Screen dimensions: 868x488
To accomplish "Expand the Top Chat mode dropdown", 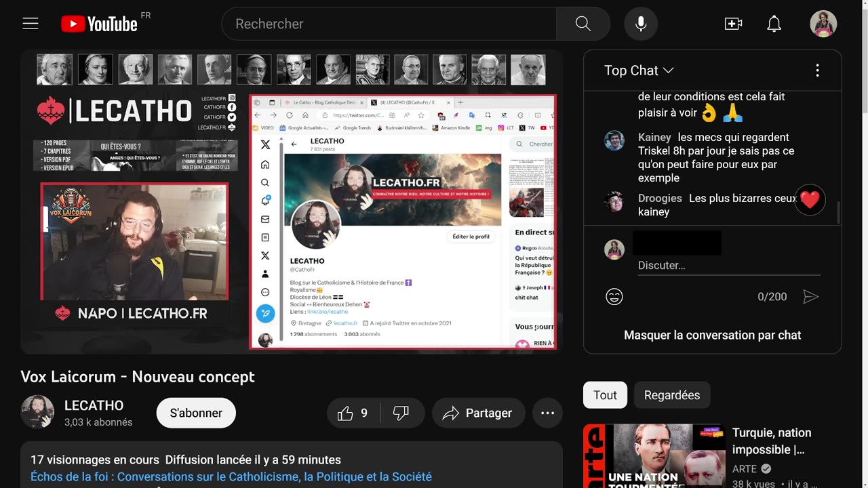I will 639,70.
